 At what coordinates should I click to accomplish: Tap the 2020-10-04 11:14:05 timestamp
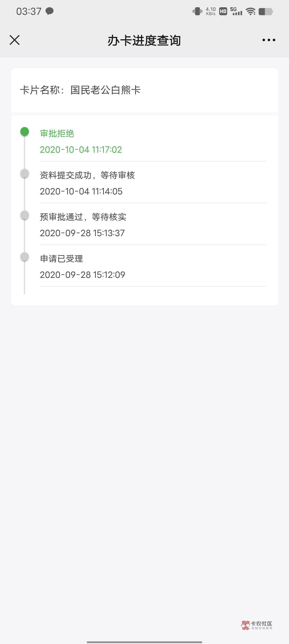click(x=81, y=191)
